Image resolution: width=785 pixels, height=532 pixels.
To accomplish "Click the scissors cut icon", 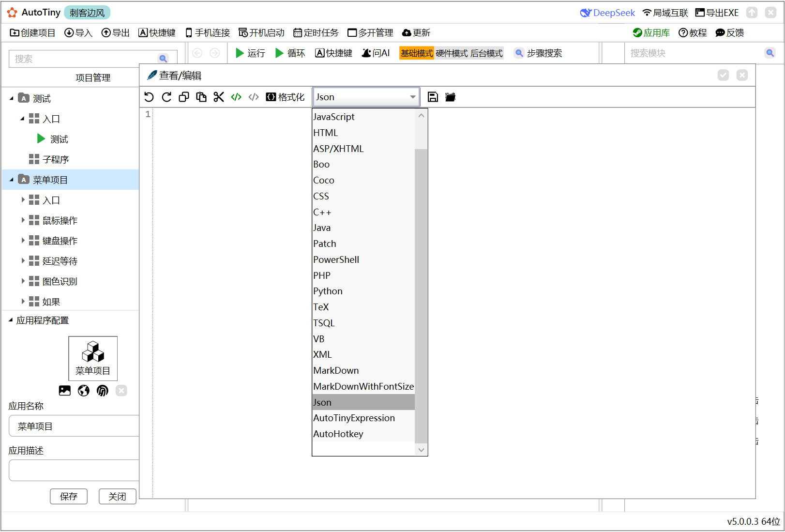I will coord(219,97).
